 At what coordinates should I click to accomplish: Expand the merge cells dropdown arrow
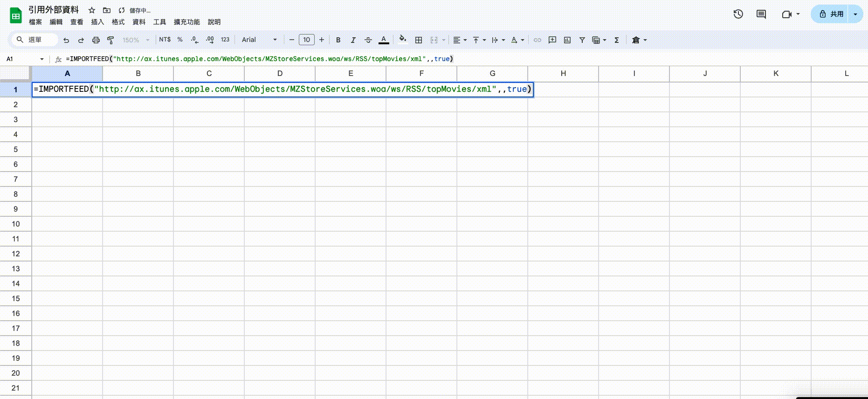(444, 40)
